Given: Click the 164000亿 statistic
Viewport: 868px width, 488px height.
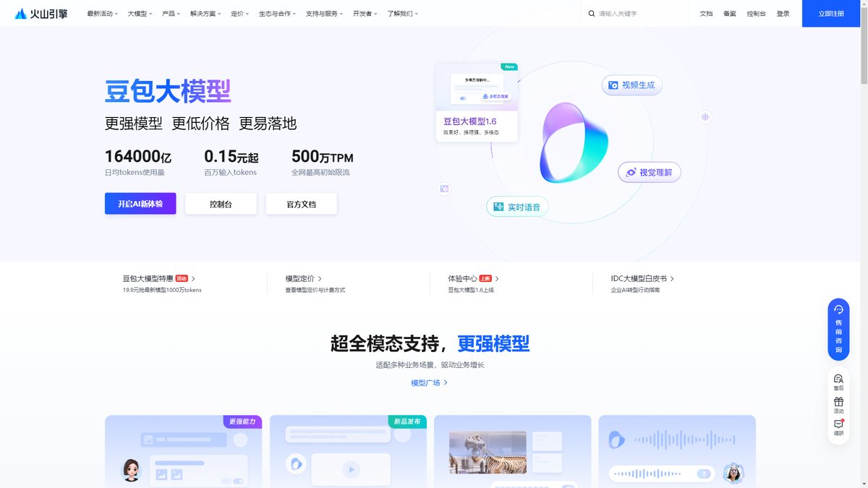Looking at the screenshot, I should [138, 157].
